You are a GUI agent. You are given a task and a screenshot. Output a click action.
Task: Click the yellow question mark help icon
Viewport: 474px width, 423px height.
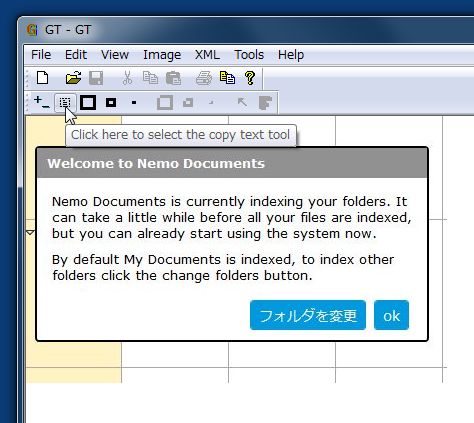tap(250, 78)
